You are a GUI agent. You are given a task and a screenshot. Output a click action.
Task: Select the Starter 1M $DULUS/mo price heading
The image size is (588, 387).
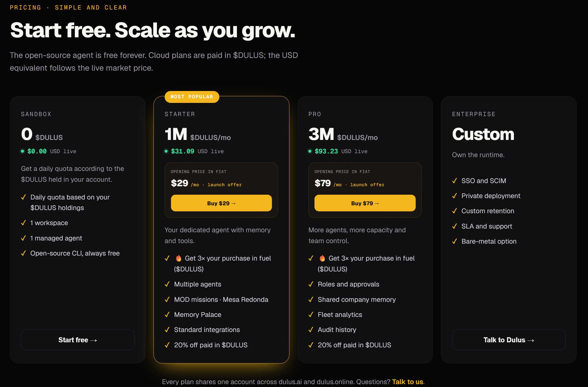click(198, 134)
